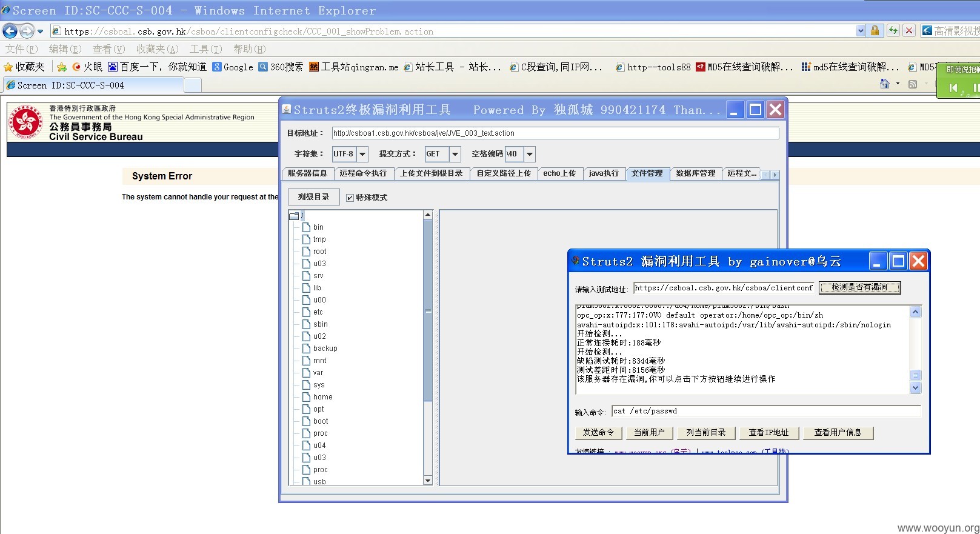The image size is (980, 534).
Task: Open the UTF-8 charset dropdown
Action: click(362, 154)
